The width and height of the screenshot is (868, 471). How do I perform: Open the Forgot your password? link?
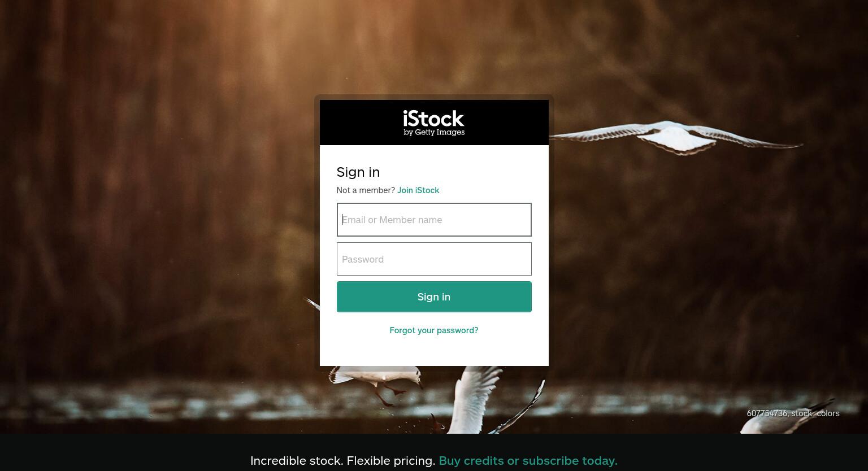(x=434, y=330)
